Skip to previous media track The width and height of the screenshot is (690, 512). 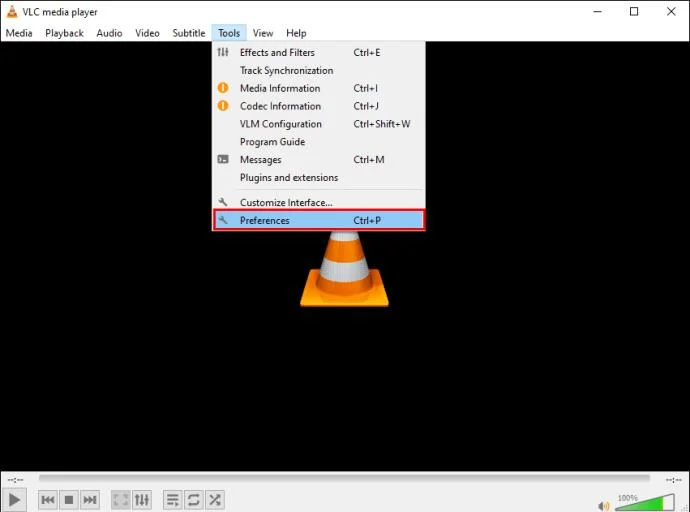[x=48, y=500]
